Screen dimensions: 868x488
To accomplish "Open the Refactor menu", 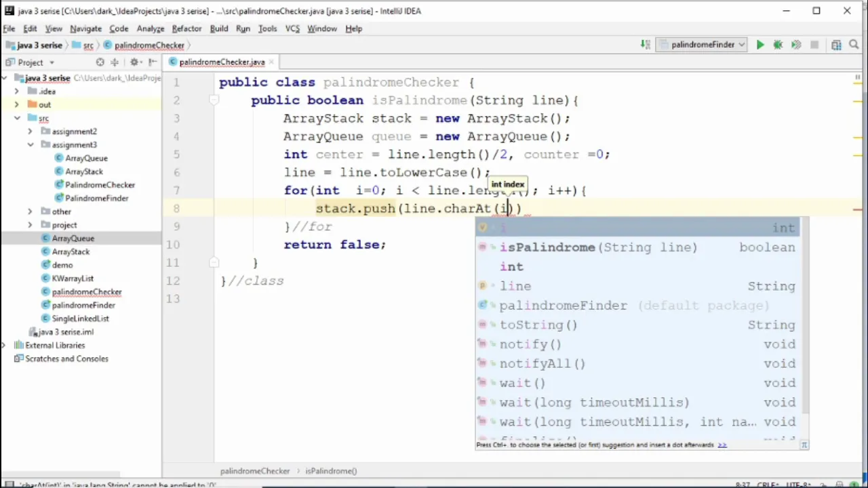I will 186,28.
